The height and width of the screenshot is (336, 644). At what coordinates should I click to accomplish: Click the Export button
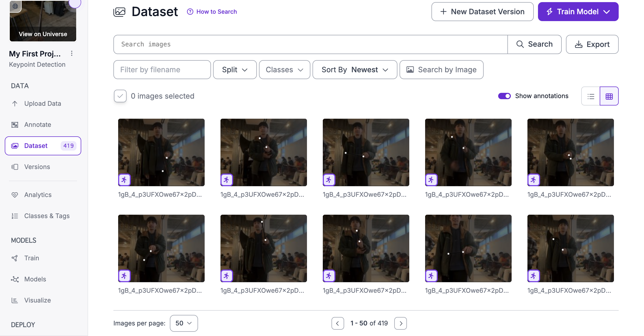coord(592,44)
